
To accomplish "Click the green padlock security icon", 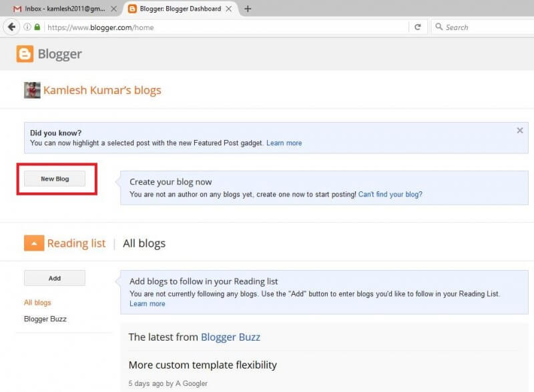I will (37, 27).
